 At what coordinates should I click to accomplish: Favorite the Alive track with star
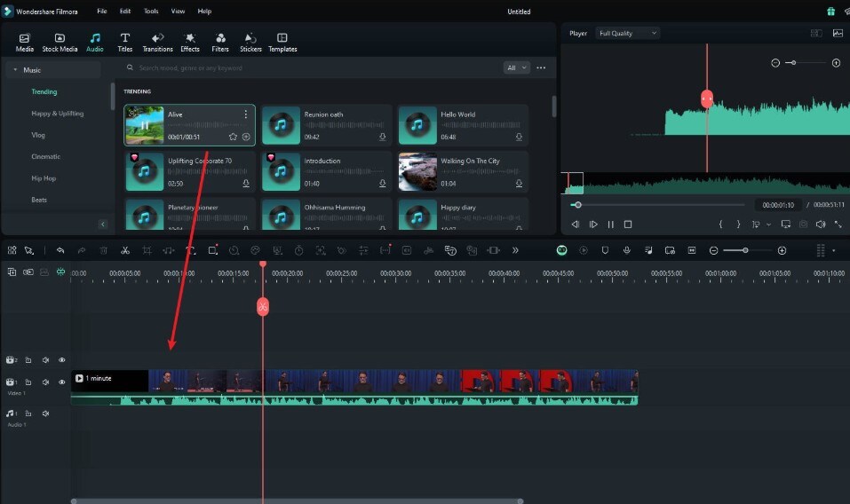(x=233, y=137)
